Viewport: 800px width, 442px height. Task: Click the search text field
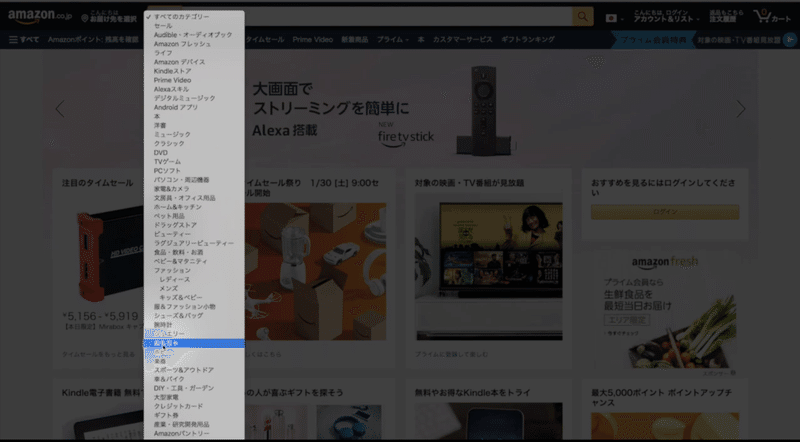(408, 17)
